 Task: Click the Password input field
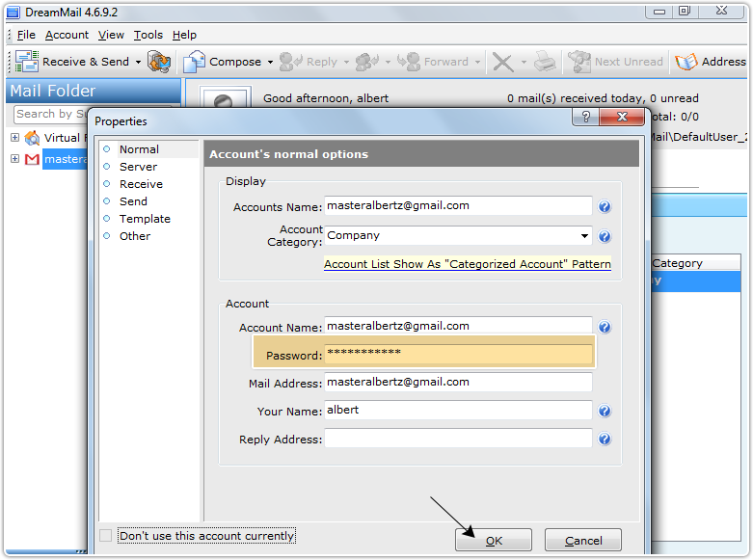point(458,353)
